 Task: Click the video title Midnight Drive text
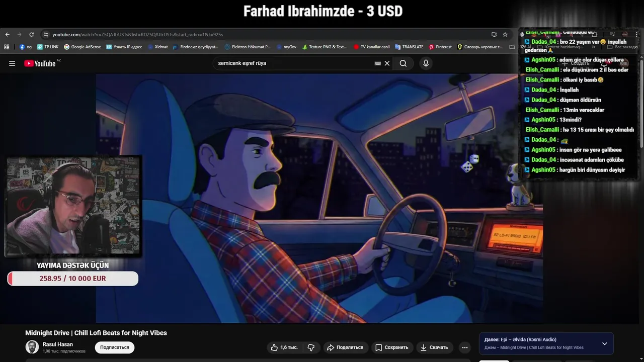[x=96, y=333]
